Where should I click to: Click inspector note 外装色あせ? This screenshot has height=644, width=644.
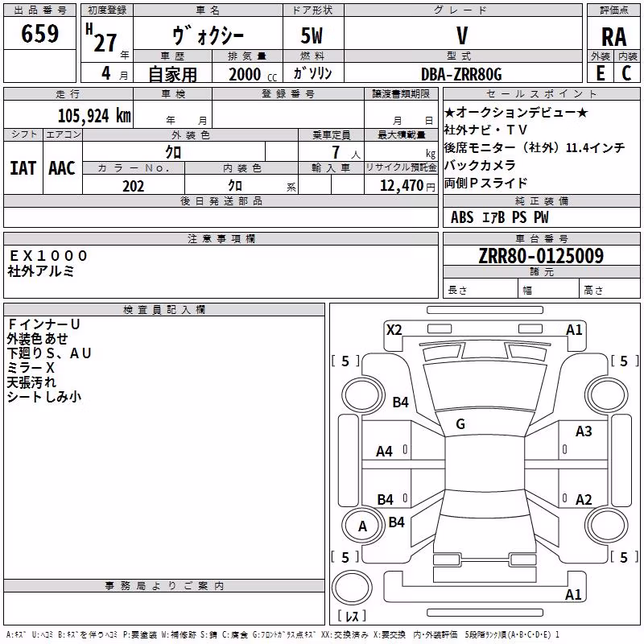click(x=37, y=338)
